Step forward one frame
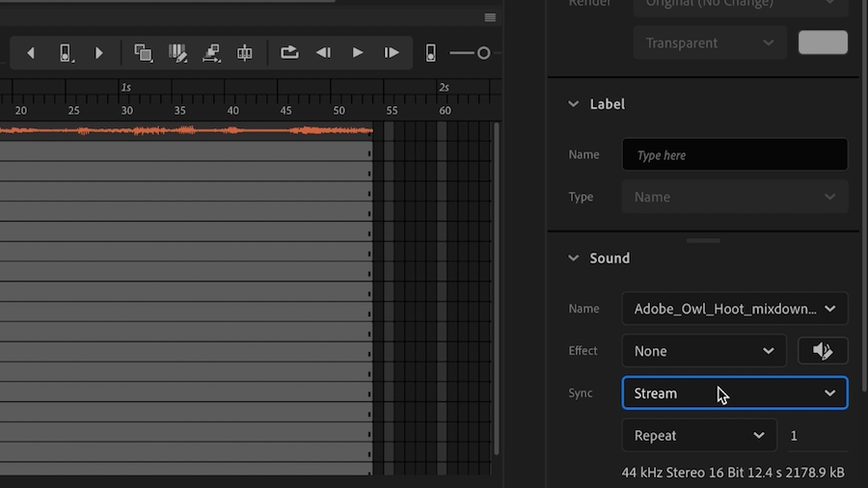 [392, 53]
